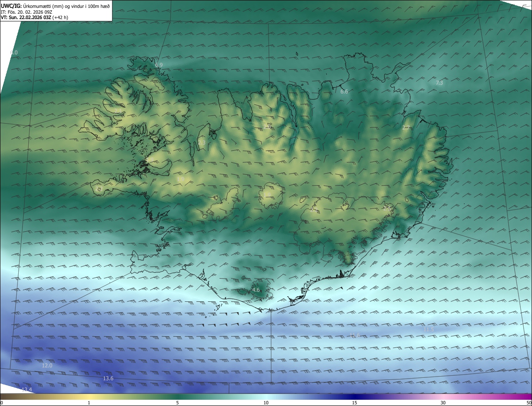
Task: Click the valid time 'VT: Sun. 22.02.2026 03Z'
Action: [x=26, y=17]
